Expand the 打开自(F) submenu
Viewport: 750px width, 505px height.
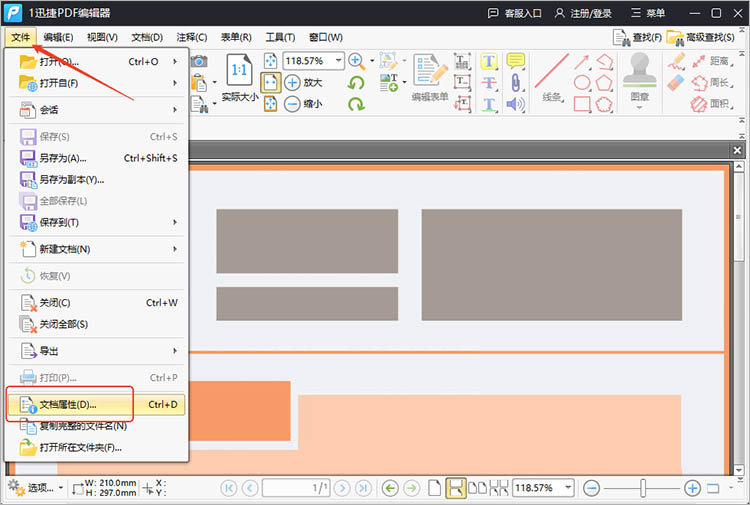coord(96,83)
